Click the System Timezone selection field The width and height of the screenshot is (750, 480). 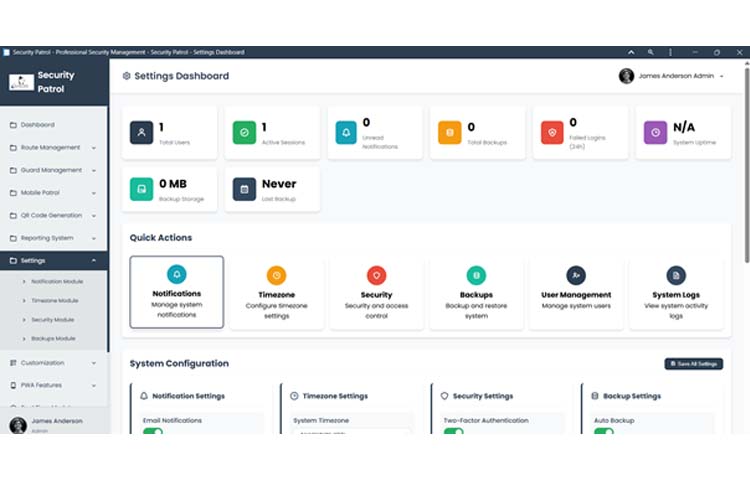tap(350, 431)
